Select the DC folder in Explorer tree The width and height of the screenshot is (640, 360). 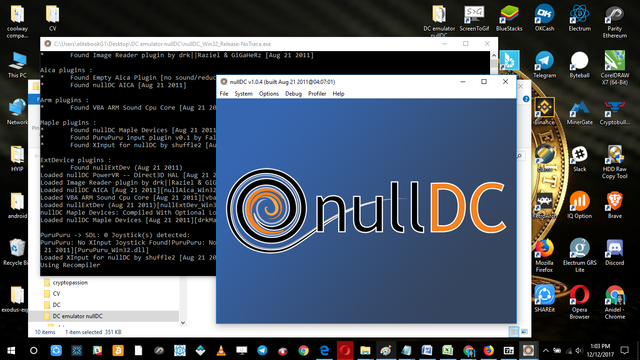pyautogui.click(x=56, y=305)
